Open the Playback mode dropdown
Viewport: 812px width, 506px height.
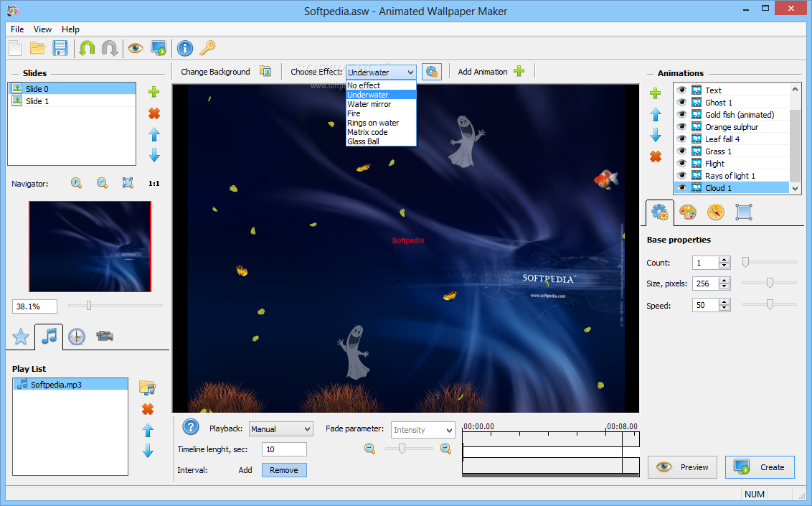pos(280,428)
